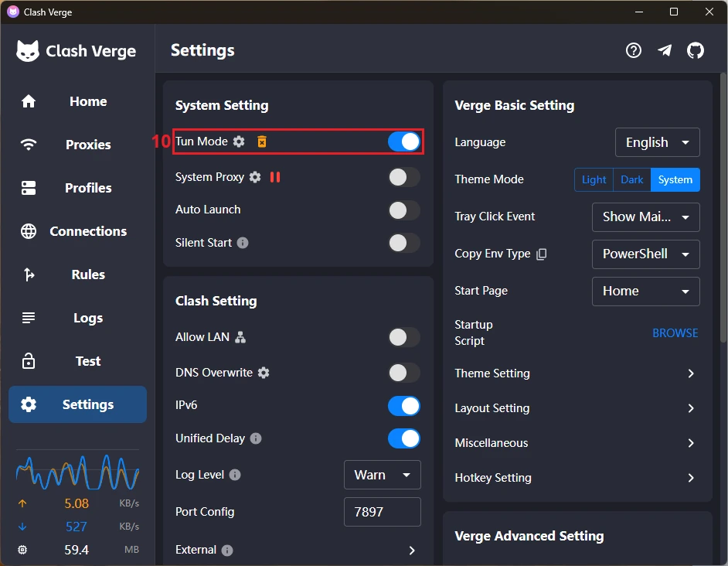728x566 pixels.
Task: Click the Telegram channel icon
Action: [665, 50]
